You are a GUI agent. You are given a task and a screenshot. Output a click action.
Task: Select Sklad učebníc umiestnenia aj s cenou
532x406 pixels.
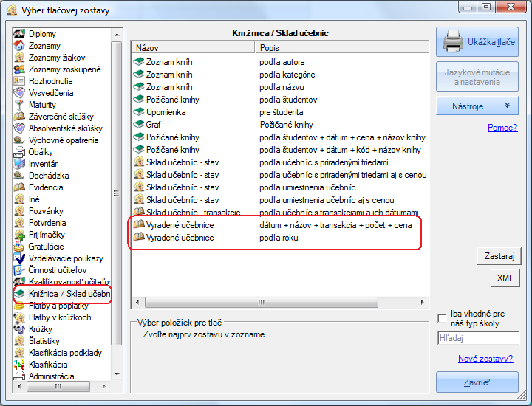[279, 200]
